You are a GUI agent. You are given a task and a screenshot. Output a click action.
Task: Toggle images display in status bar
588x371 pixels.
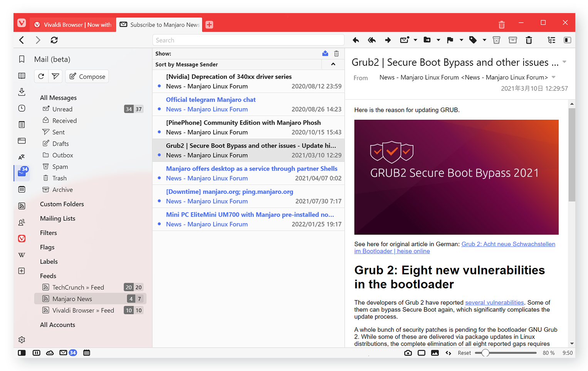click(x=435, y=353)
